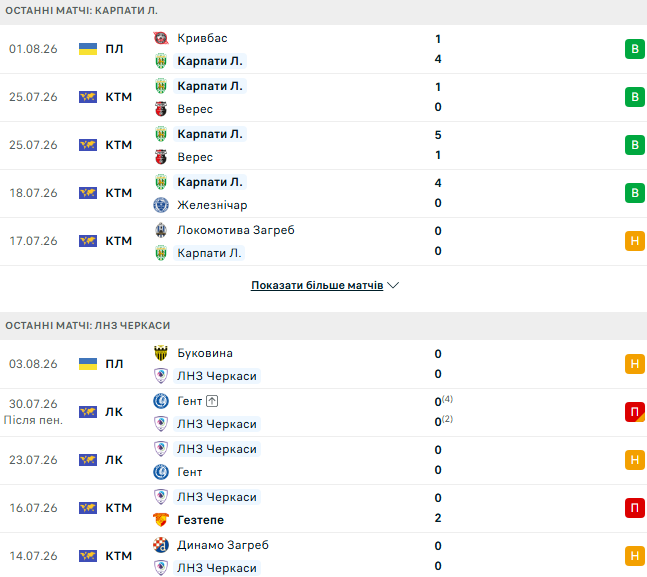
Task: Click chevron next to Показати більше матчів
Action: 393,285
